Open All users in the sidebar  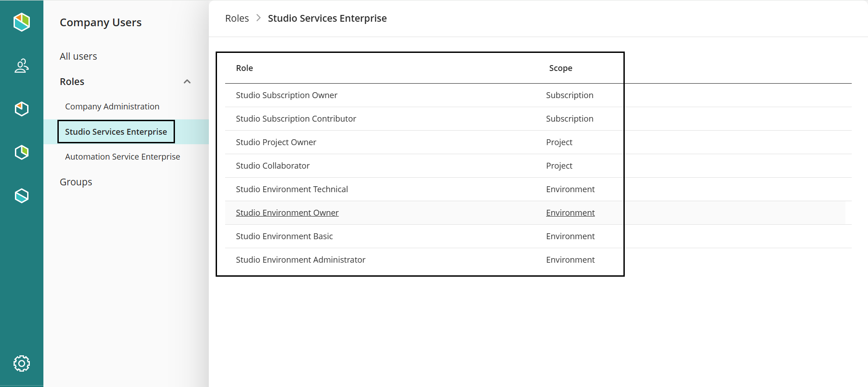click(x=78, y=57)
